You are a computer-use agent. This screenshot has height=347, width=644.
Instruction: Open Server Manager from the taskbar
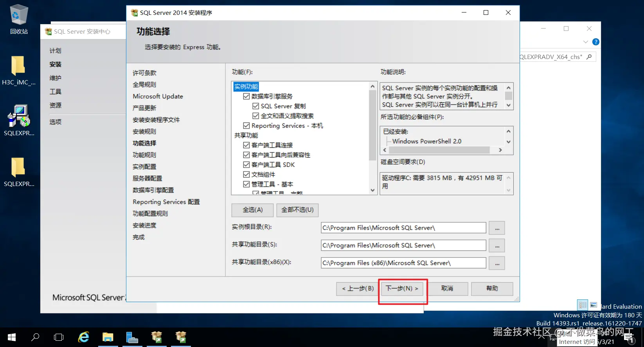[x=132, y=337]
